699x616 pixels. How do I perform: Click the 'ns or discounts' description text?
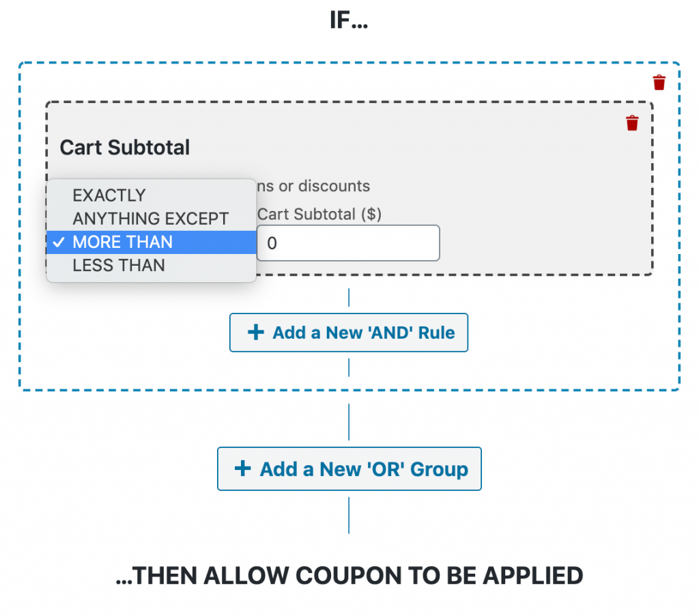coord(313,186)
